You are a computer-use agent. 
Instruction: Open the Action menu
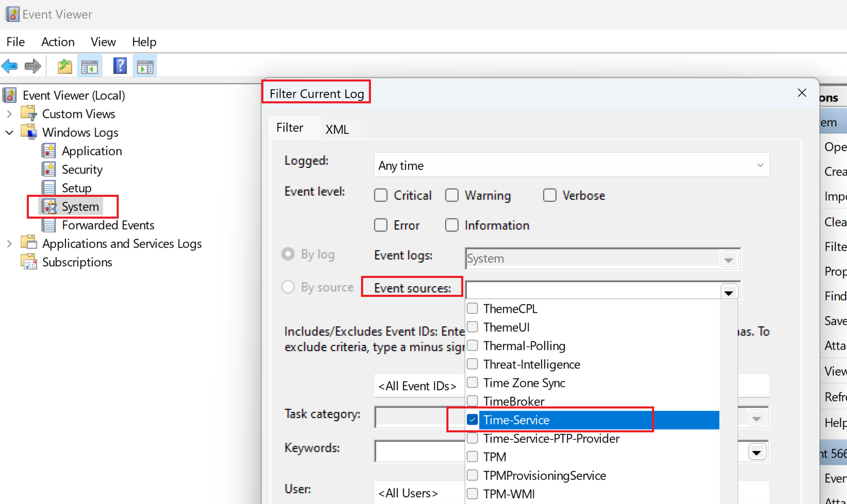(58, 42)
